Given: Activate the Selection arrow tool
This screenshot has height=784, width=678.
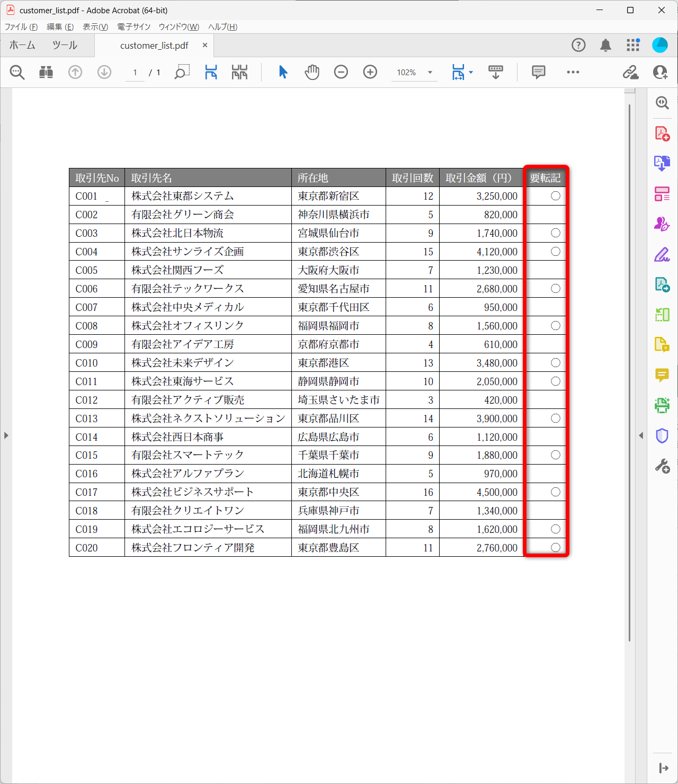Looking at the screenshot, I should (x=283, y=72).
